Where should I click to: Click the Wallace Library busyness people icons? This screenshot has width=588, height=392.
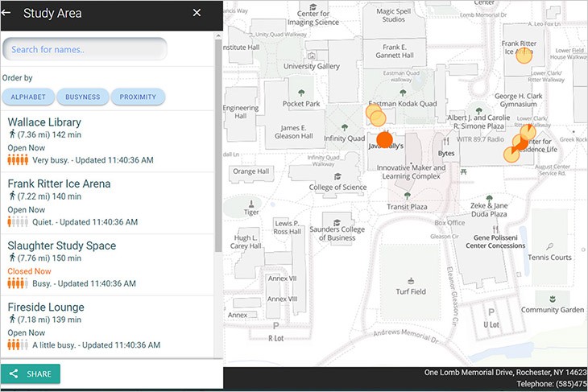click(18, 160)
